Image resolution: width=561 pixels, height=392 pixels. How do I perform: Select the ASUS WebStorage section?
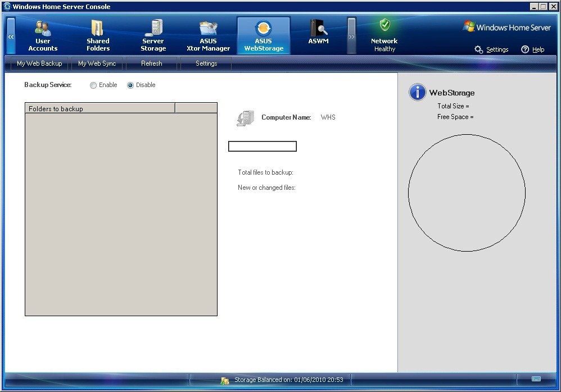(264, 36)
